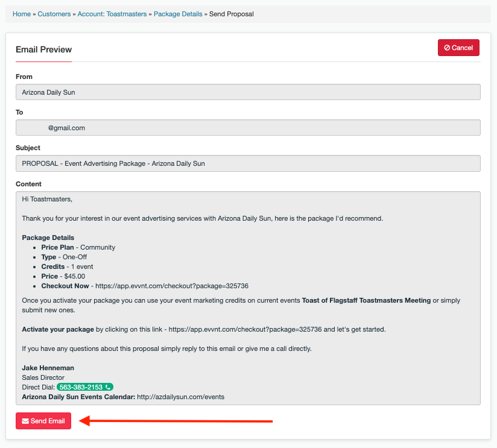Click the 'Email Preview' heading
This screenshot has height=448, width=497.
coord(44,49)
